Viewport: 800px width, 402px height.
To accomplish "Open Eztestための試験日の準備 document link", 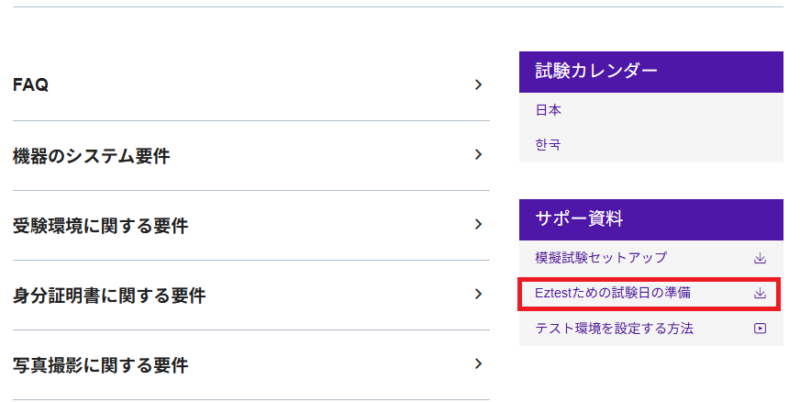I will coord(612,293).
